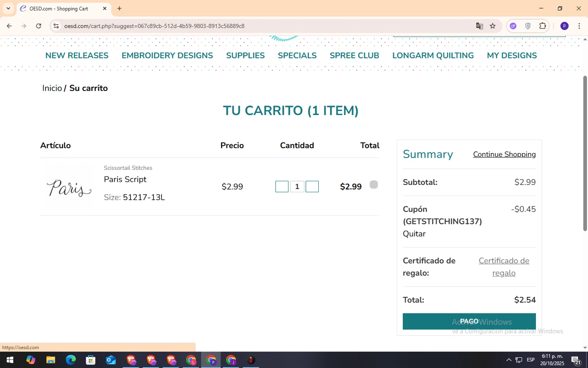
Task: Click the Google Translate icon in address bar
Action: click(479, 26)
